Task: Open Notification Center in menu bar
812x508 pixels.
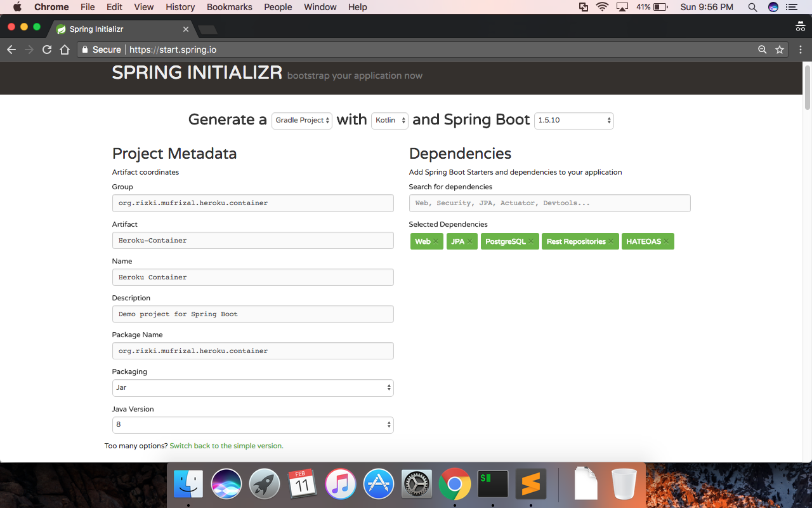Action: pyautogui.click(x=791, y=7)
